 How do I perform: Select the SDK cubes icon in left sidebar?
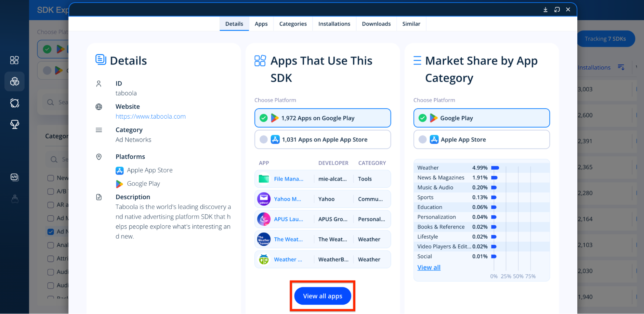[14, 81]
